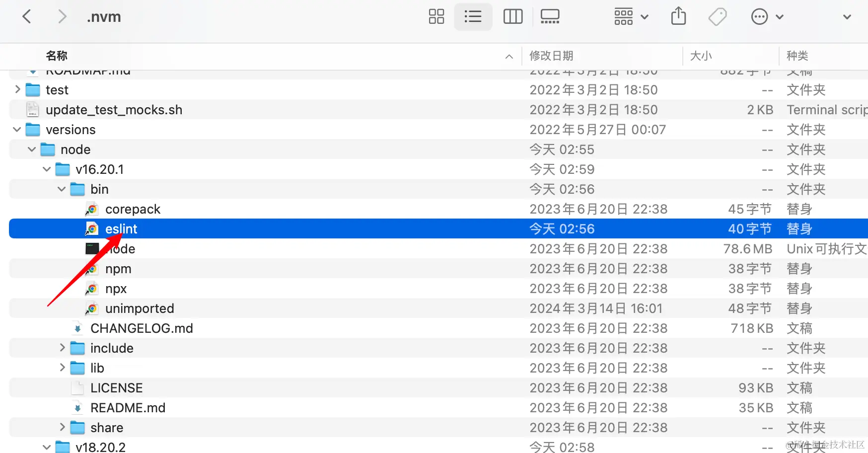Click the CHANGELOG.md document icon
This screenshot has height=453, width=868.
(x=77, y=328)
